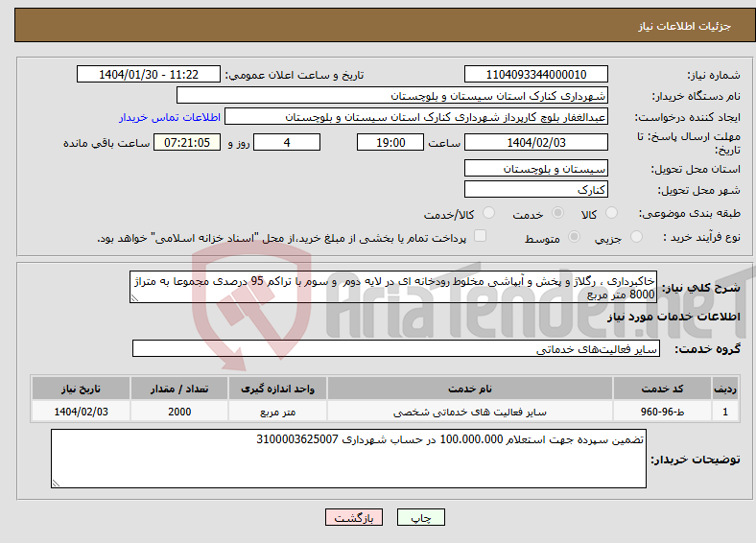This screenshot has width=756, height=543.
Task: Click the buyer organization name field
Action: [x=392, y=96]
